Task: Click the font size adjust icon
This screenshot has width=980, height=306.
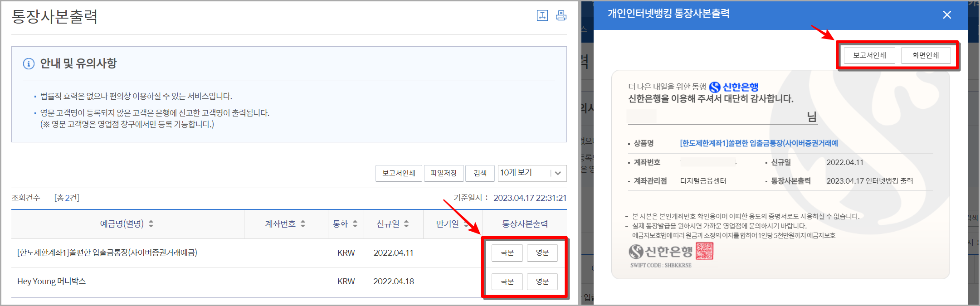Action: point(542,15)
